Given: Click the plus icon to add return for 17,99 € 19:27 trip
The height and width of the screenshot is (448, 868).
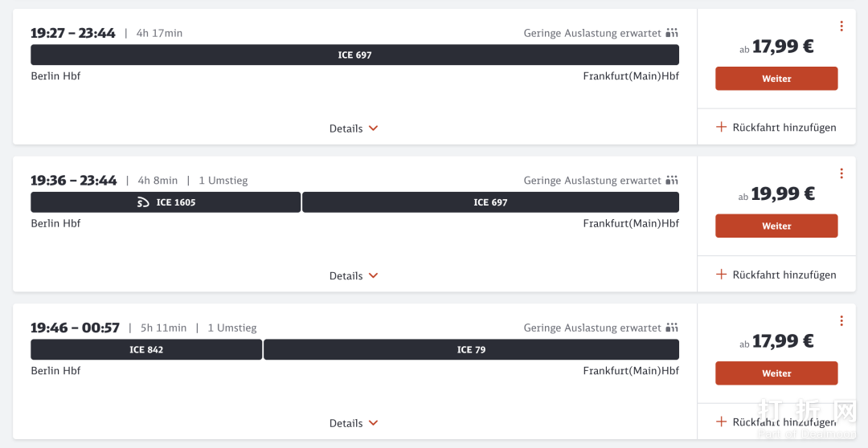Looking at the screenshot, I should tap(721, 127).
